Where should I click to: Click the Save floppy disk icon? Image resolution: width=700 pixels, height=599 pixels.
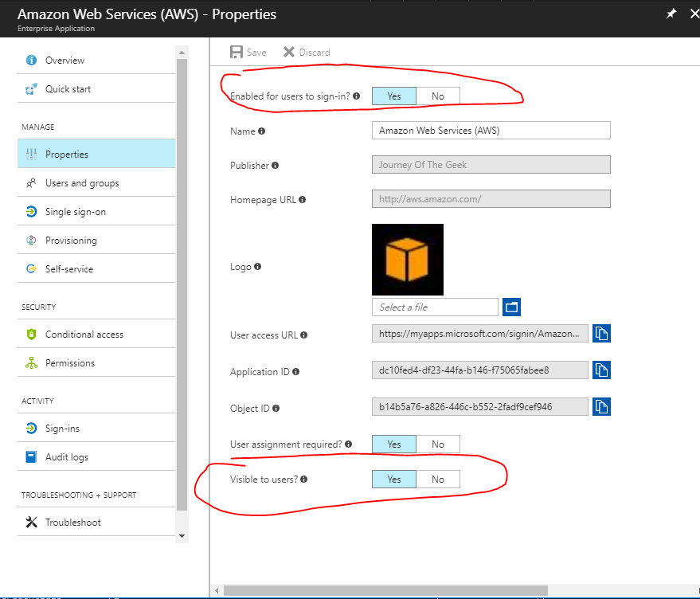pos(237,53)
